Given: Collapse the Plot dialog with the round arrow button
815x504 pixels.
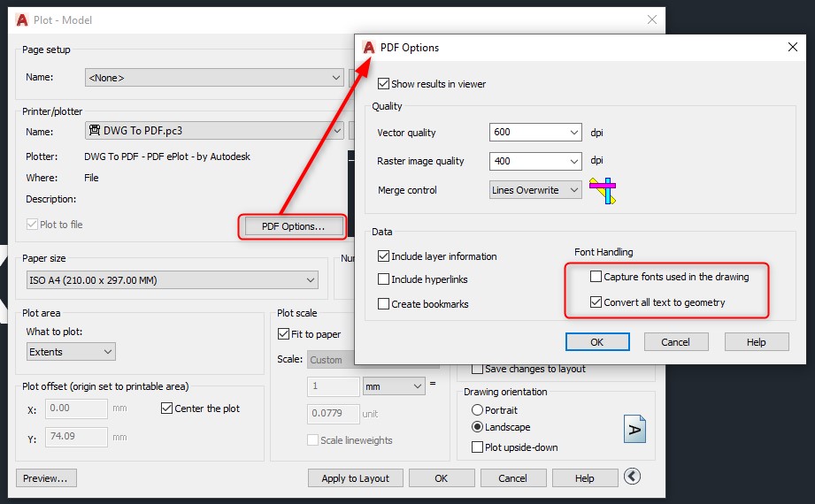Looking at the screenshot, I should click(x=632, y=476).
